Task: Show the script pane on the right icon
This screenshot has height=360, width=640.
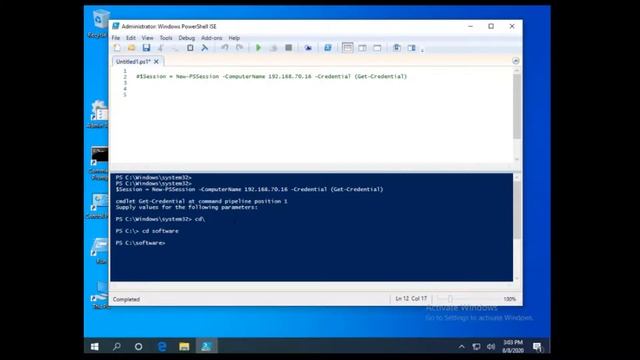Action: pyautogui.click(x=362, y=48)
